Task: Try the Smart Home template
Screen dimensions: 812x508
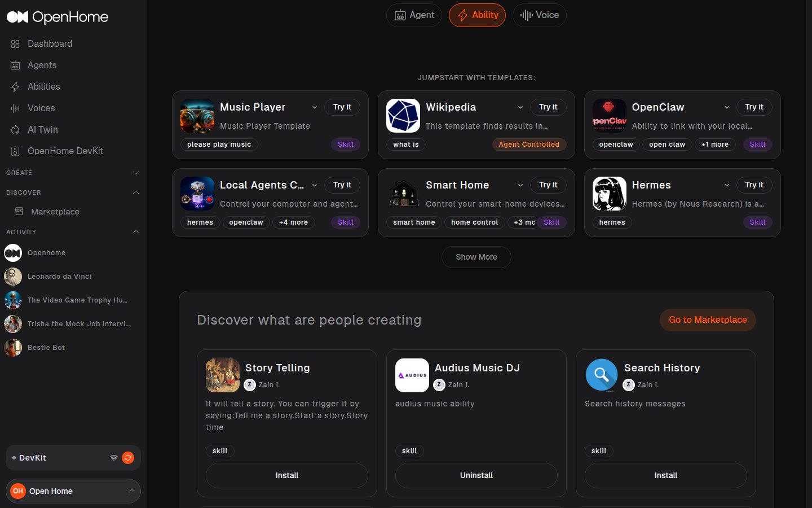Action: [x=548, y=185]
